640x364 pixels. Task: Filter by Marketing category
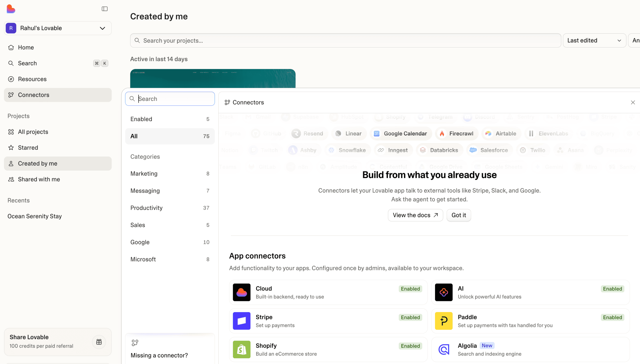coord(170,173)
